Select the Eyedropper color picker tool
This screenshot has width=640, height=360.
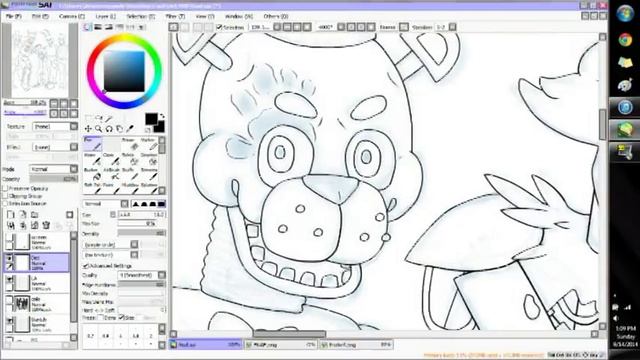130,129
